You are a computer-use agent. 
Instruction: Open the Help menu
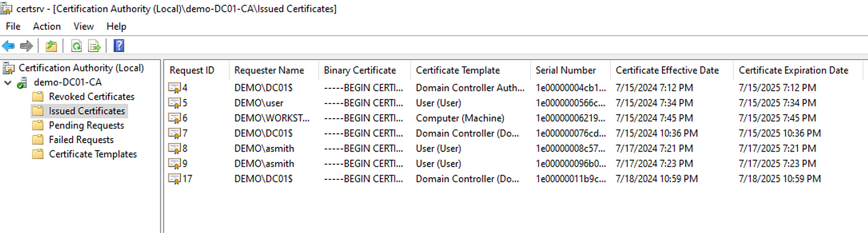tap(116, 26)
